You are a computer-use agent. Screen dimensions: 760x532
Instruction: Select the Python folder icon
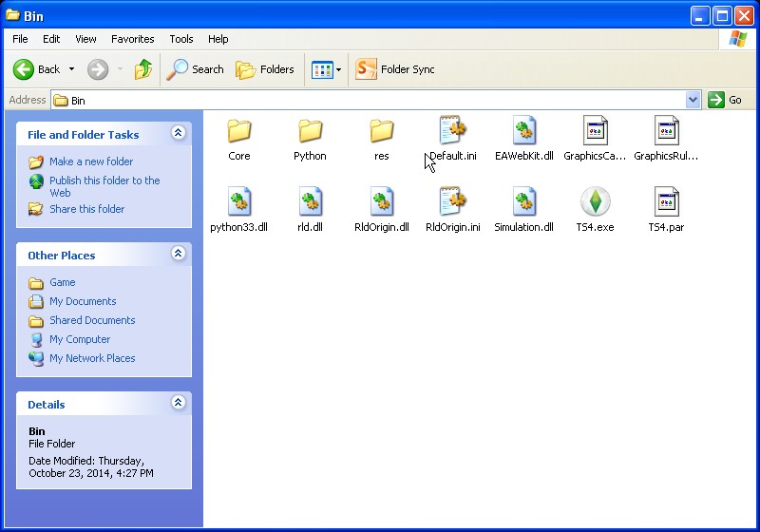(311, 130)
